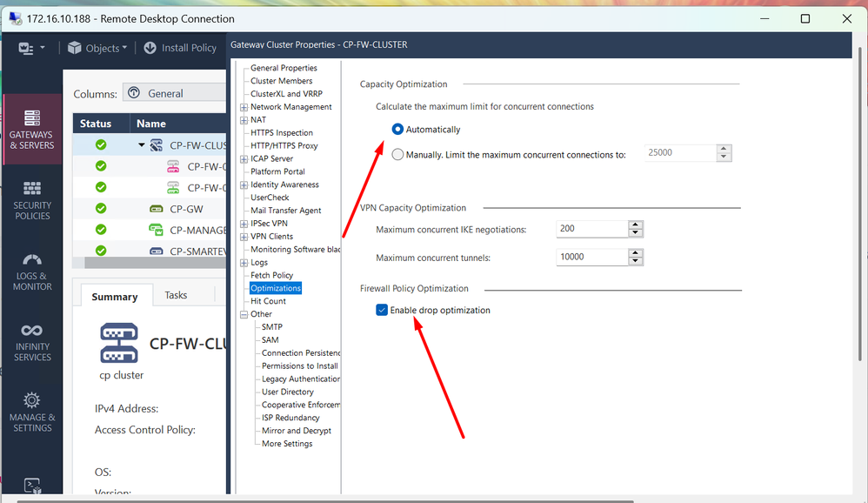Click the Objects cube icon

pyautogui.click(x=74, y=48)
